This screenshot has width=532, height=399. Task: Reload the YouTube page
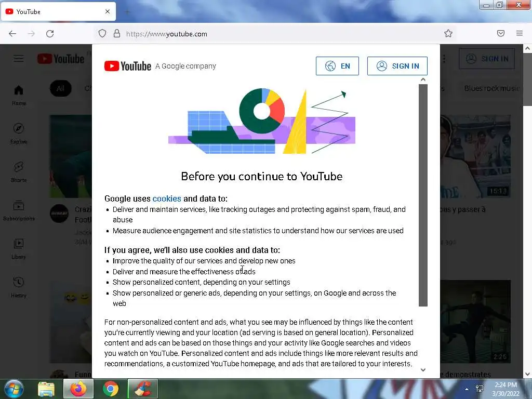[x=50, y=34]
